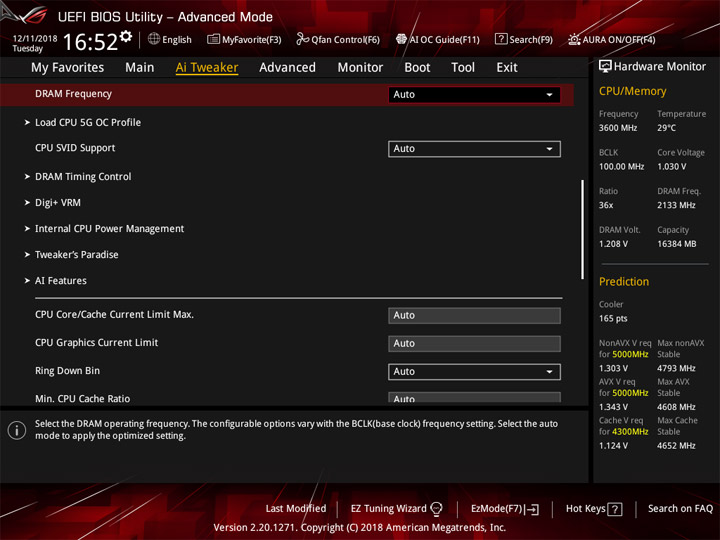This screenshot has height=540, width=720.
Task: Click the 29°C temperature value
Action: (666, 128)
